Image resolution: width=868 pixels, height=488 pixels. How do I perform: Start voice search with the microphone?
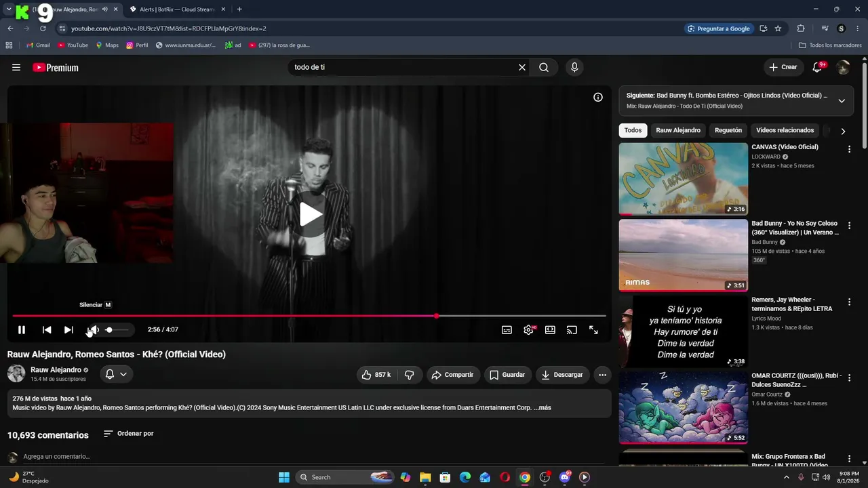click(x=574, y=67)
